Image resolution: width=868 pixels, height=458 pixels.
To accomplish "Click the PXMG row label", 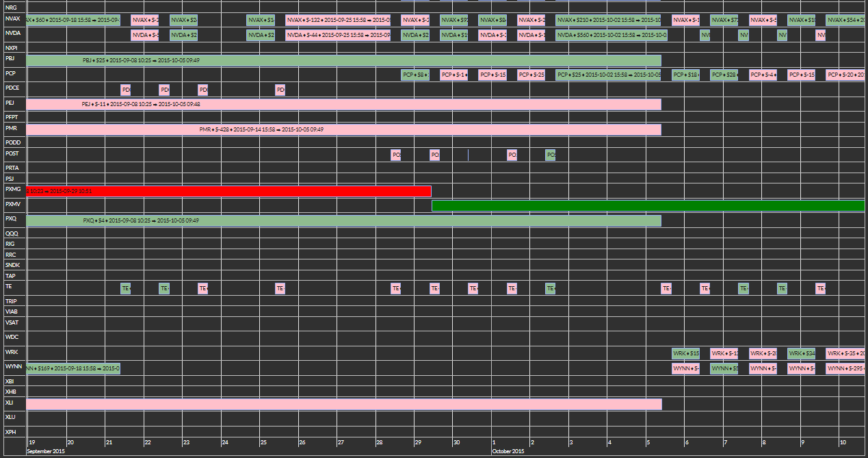I will coord(13,190).
